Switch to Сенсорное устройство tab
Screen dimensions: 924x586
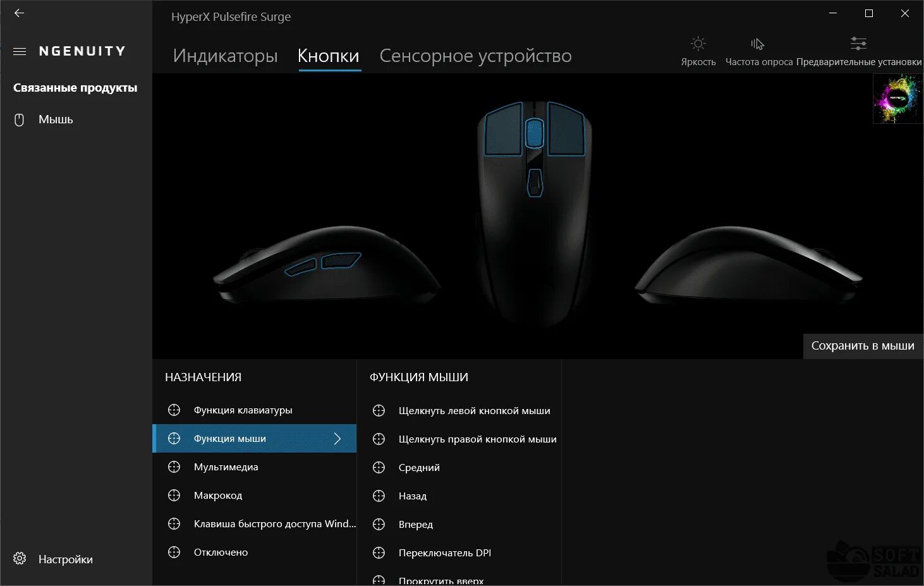coord(475,56)
